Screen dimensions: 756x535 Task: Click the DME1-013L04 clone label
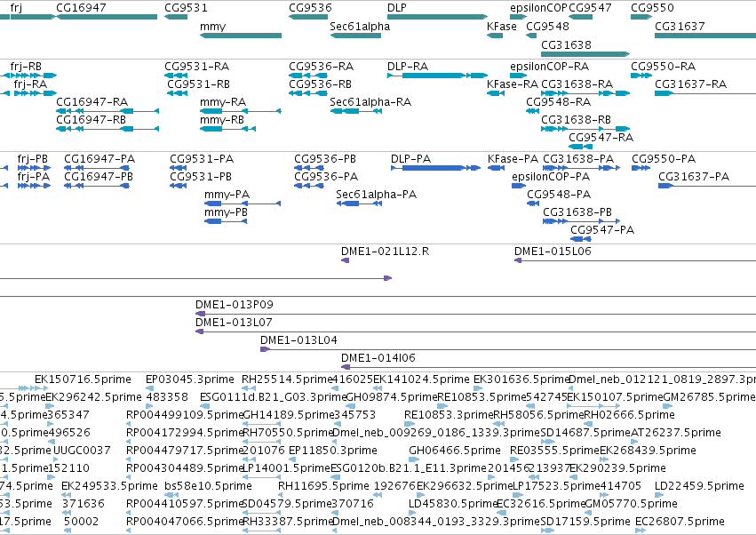[x=298, y=340]
